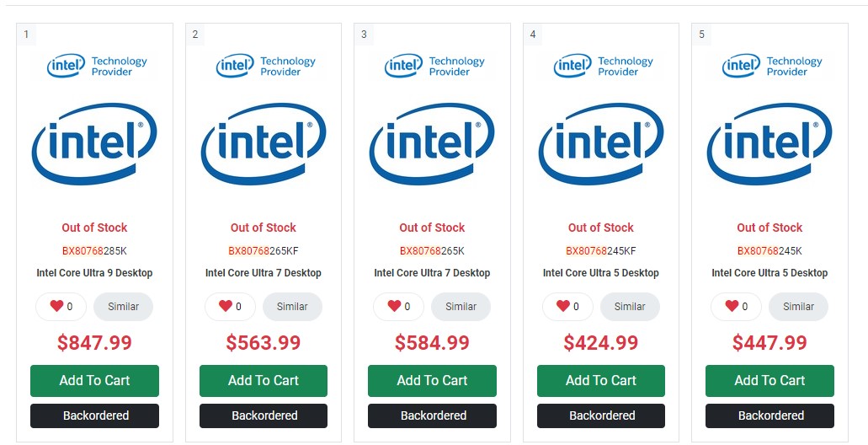
Task: Like the BX80768245KF product via heart
Action: tap(563, 307)
